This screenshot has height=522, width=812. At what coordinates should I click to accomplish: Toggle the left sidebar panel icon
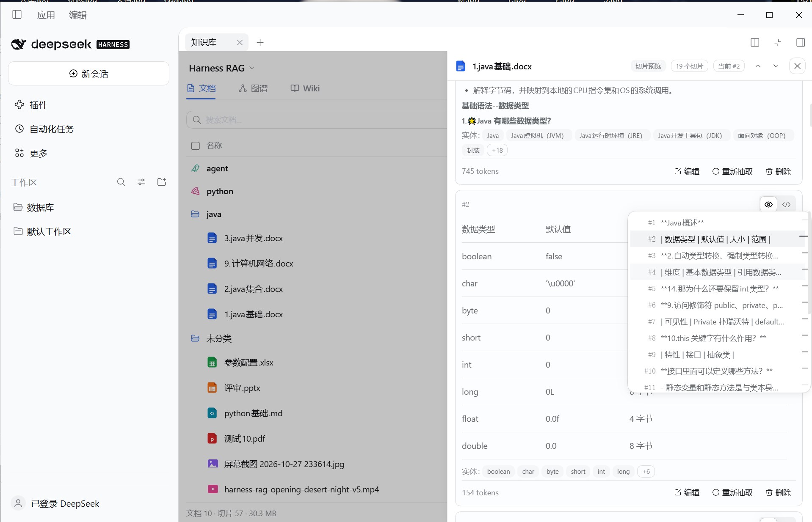point(17,15)
